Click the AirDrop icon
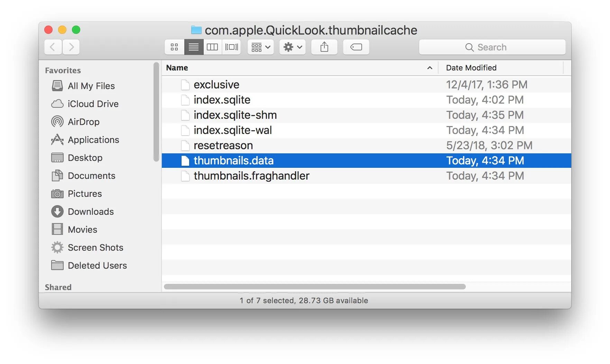 (x=57, y=122)
